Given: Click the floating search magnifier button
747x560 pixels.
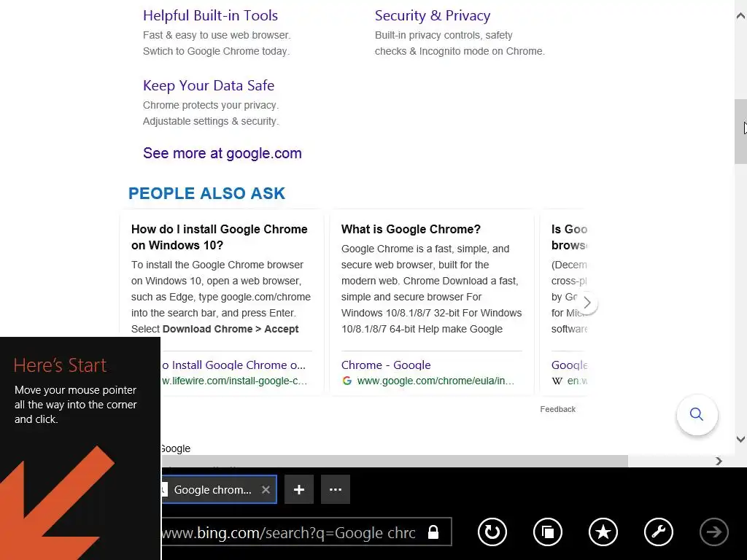Looking at the screenshot, I should point(697,414).
